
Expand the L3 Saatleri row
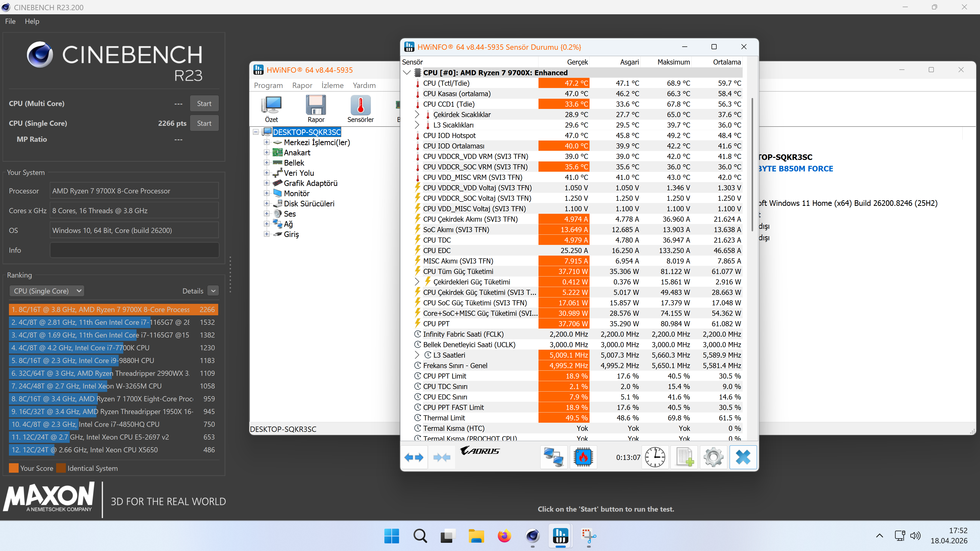click(417, 355)
